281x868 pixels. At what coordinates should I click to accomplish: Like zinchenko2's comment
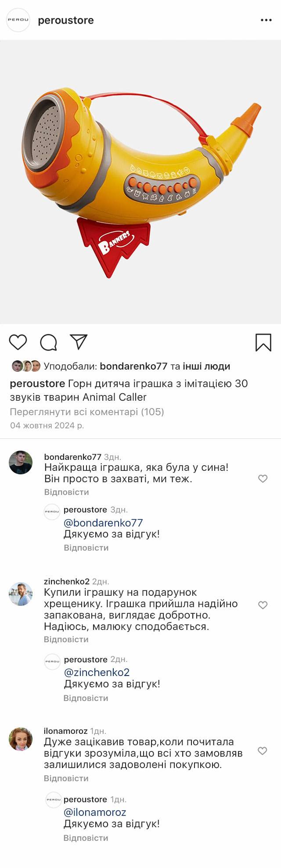263,605
